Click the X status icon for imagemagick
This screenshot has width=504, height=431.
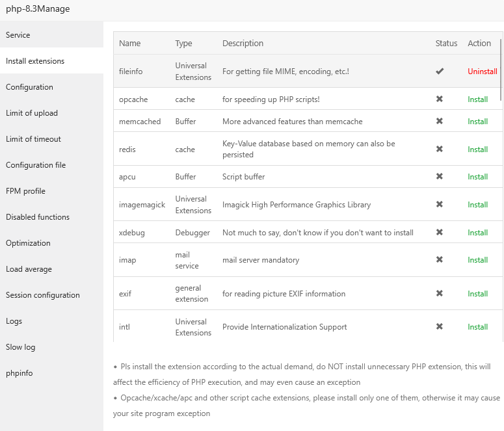click(440, 205)
